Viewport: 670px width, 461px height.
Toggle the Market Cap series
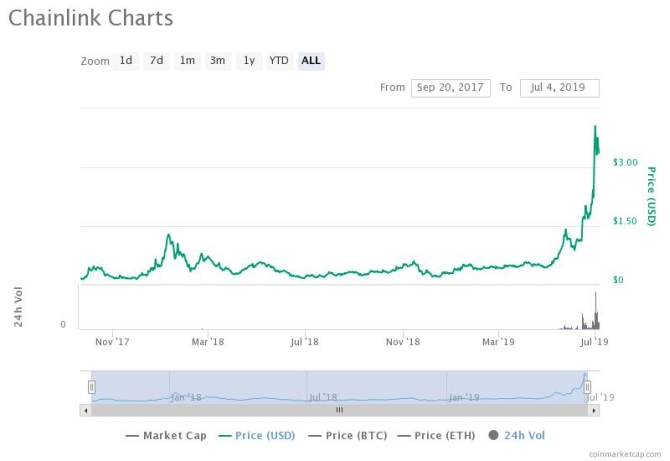(x=166, y=436)
